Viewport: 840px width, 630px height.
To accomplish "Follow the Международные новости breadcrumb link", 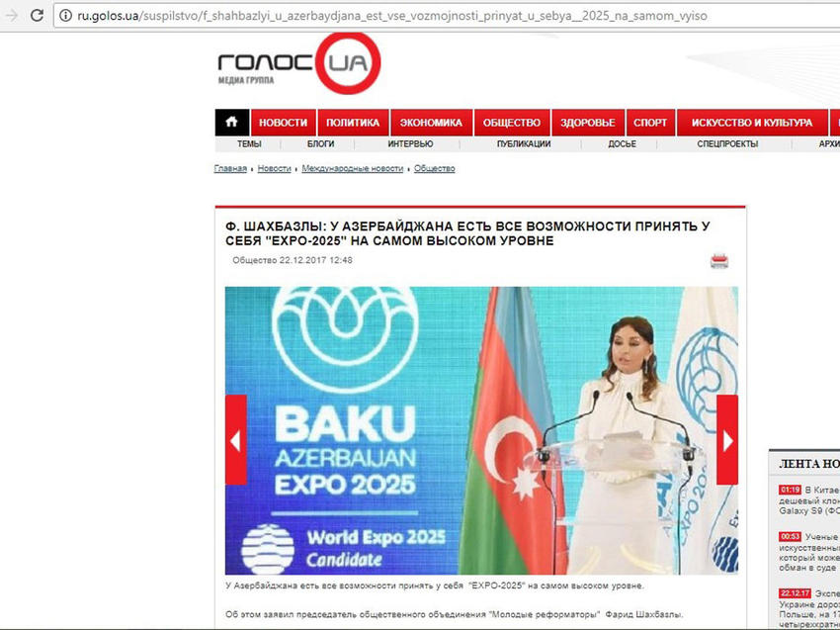I will [353, 168].
